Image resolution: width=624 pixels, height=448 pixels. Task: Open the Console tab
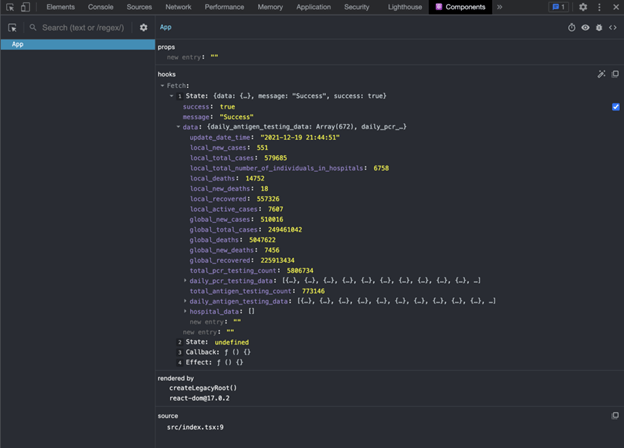click(100, 7)
